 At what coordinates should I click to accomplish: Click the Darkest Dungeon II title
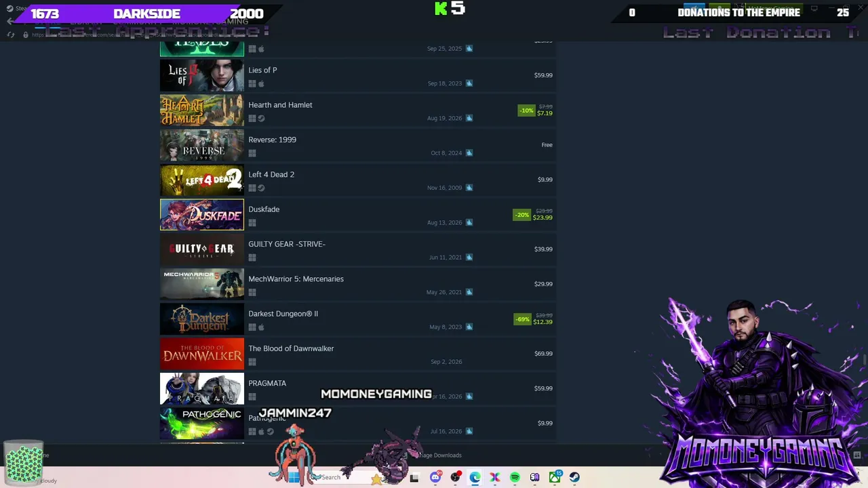point(283,314)
